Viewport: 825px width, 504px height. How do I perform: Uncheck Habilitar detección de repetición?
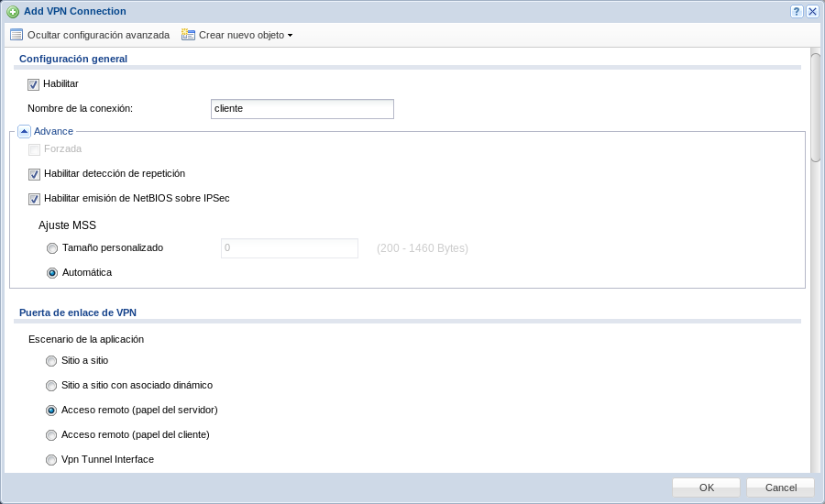[x=34, y=174]
